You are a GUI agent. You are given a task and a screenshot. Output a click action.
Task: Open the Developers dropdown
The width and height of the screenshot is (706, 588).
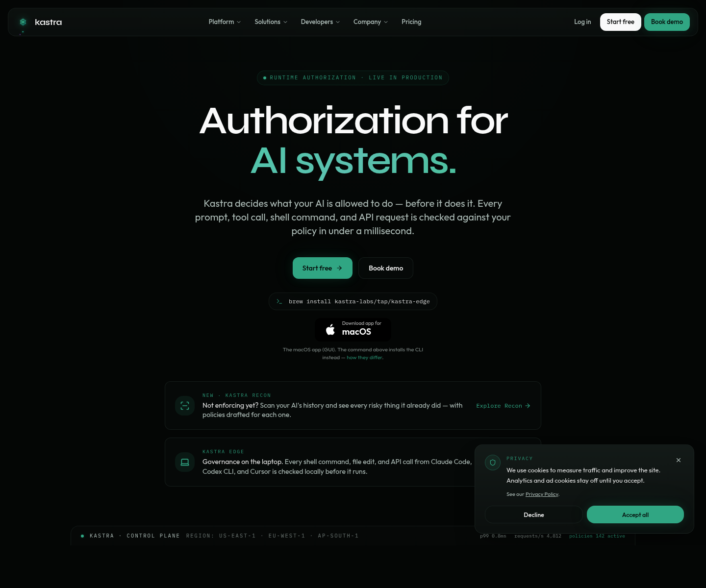click(x=320, y=22)
